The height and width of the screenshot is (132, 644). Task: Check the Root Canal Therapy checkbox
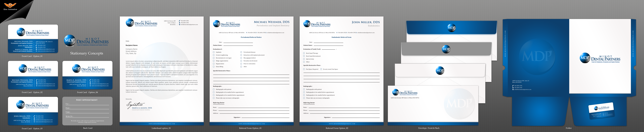click(x=304, y=53)
